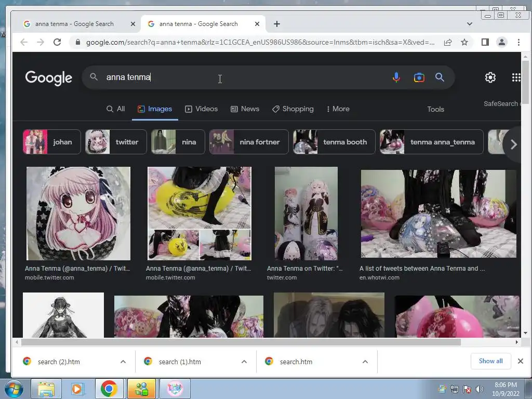Expand options for search (1).htm download
Screen dimensions: 532x399
tap(244, 362)
